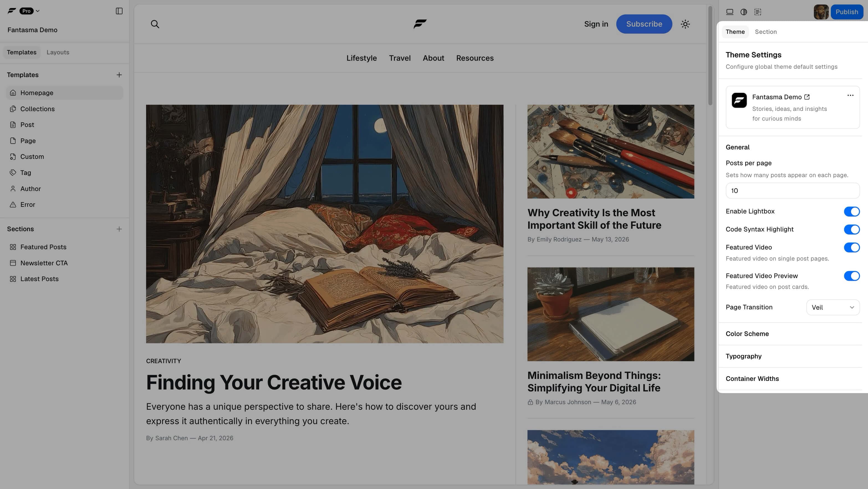
Task: Open Minimalism Beyond Things post title
Action: [594, 381]
